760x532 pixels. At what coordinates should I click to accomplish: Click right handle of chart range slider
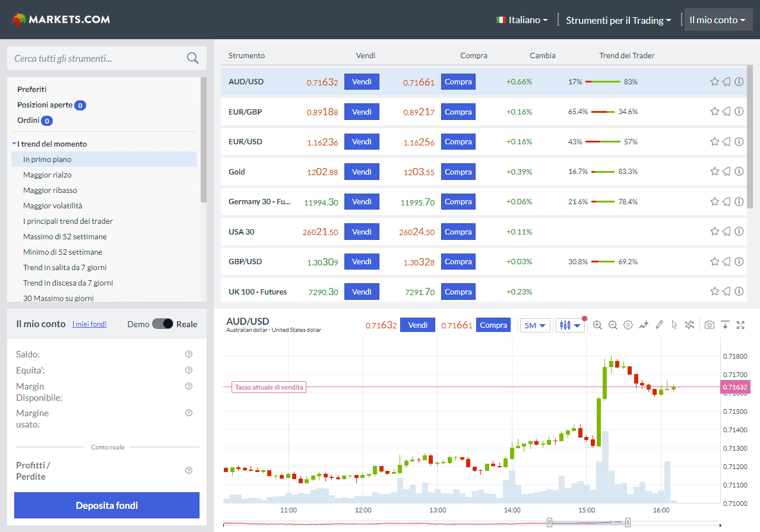click(628, 522)
